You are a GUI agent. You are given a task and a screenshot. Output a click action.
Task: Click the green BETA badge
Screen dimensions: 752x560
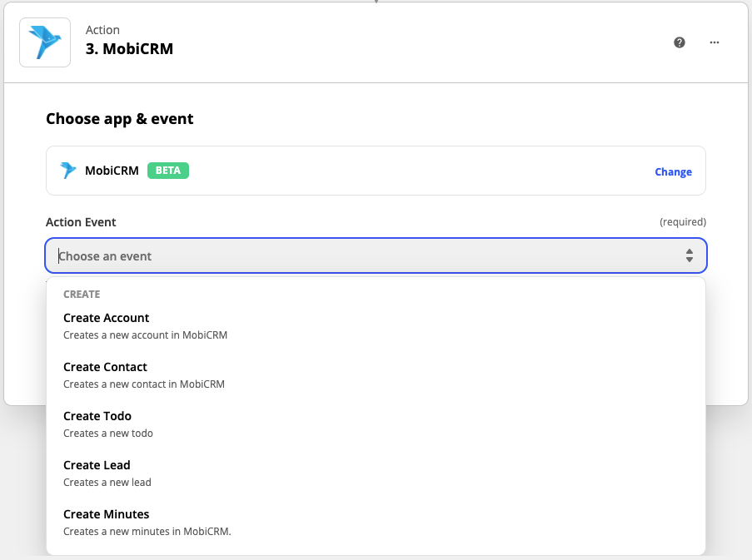(x=168, y=171)
